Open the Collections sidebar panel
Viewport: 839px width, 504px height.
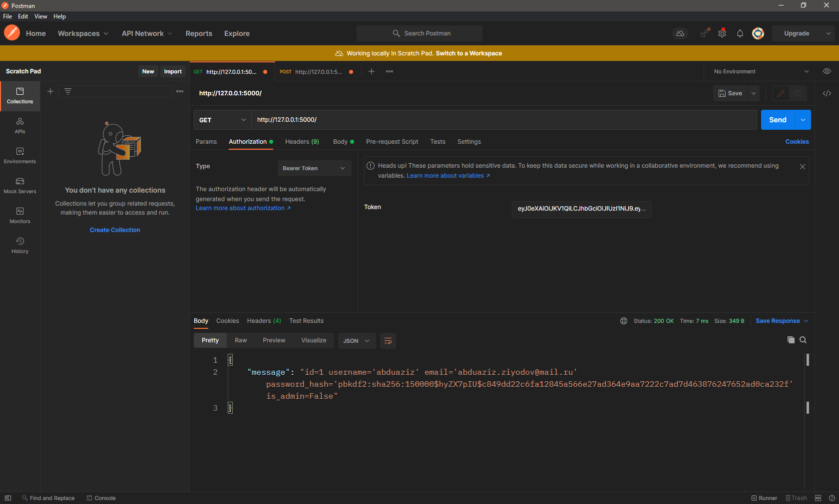[20, 96]
